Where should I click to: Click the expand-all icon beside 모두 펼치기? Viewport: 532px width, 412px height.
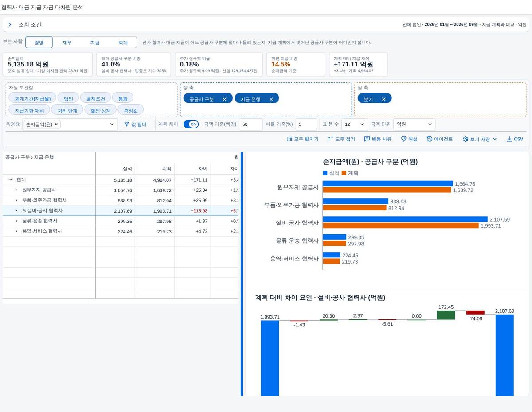289,139
